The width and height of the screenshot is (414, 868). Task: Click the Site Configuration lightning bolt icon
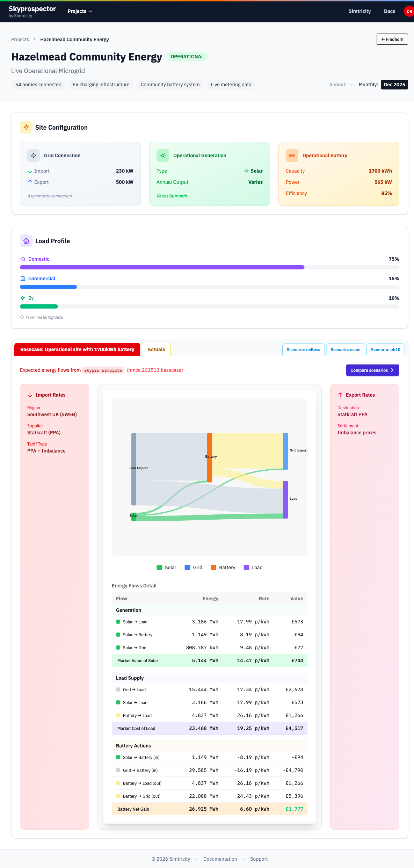coord(26,127)
